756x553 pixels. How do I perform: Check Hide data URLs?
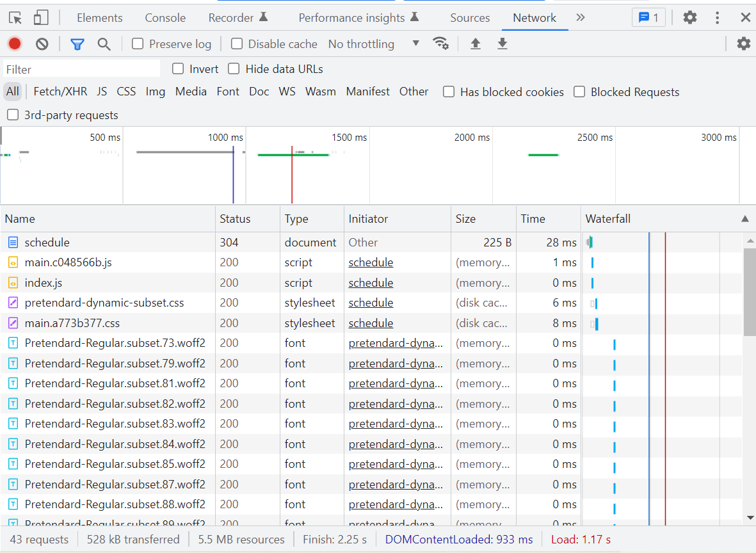pyautogui.click(x=234, y=69)
